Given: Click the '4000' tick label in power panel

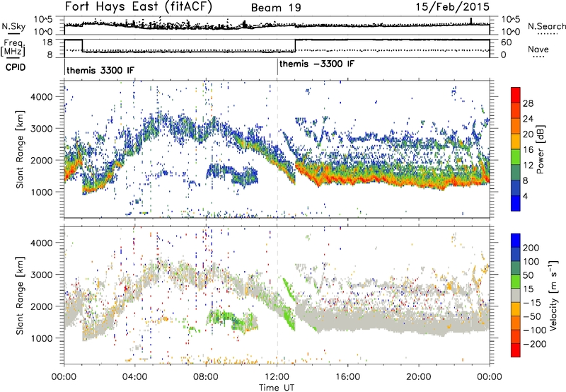Looking at the screenshot, I should [x=41, y=97].
